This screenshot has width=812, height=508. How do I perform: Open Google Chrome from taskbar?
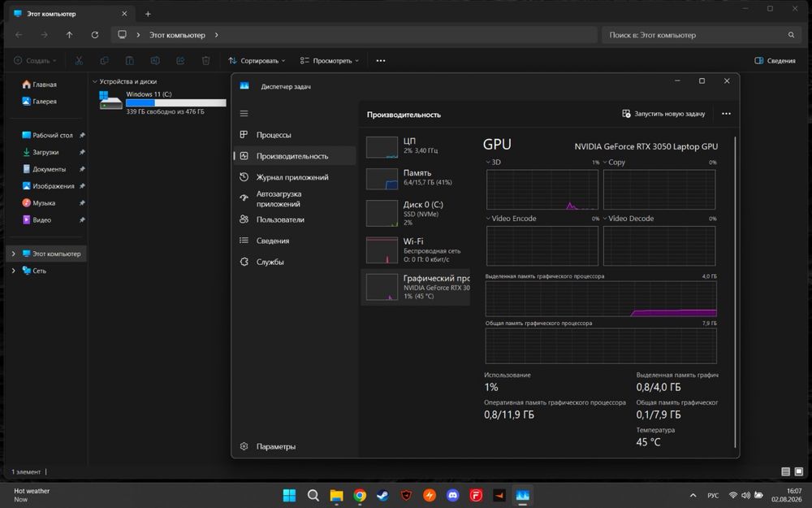(360, 496)
